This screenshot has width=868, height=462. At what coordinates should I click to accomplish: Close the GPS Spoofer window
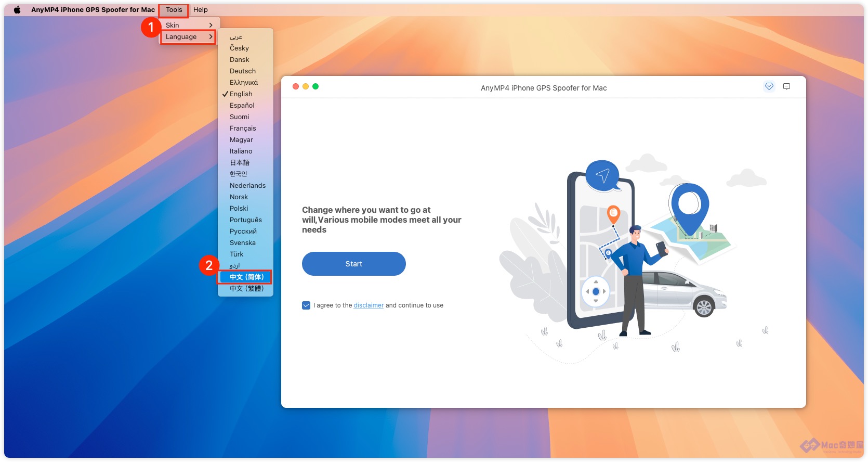click(296, 86)
